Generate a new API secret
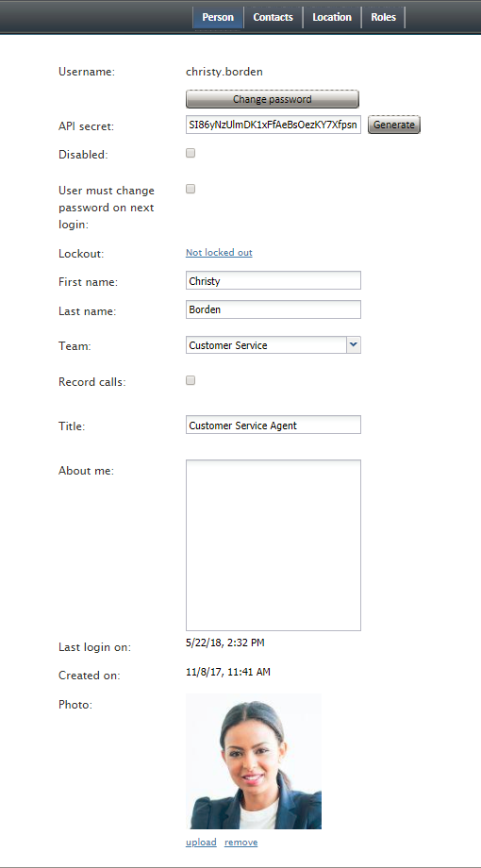This screenshot has height=868, width=481. 394,125
